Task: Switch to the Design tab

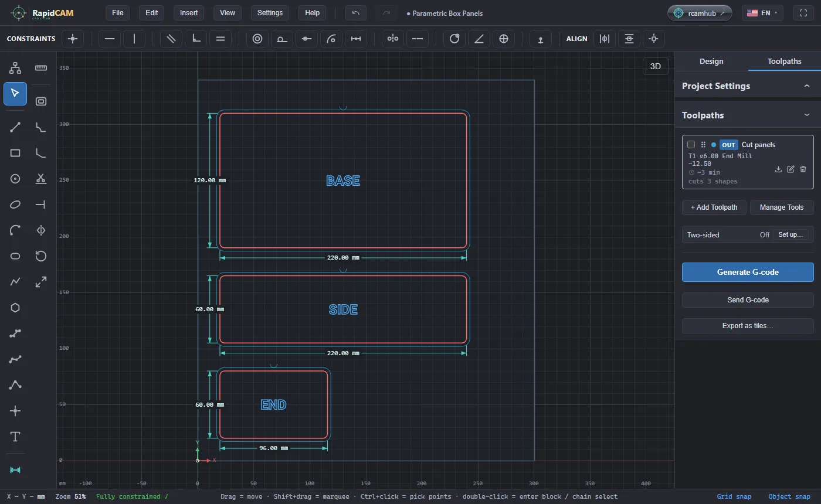Action: (711, 62)
